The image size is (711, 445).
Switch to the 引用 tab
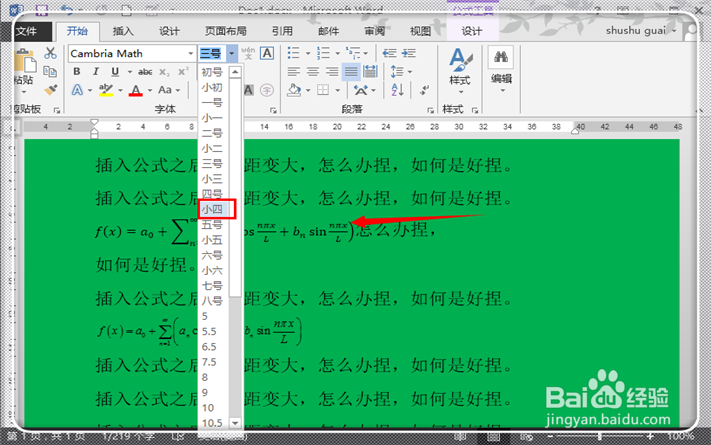point(282,31)
